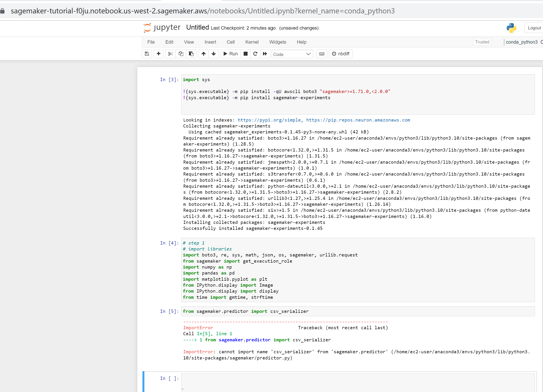
Task: Cut the selected cell with the scissors icon
Action: coord(170,54)
